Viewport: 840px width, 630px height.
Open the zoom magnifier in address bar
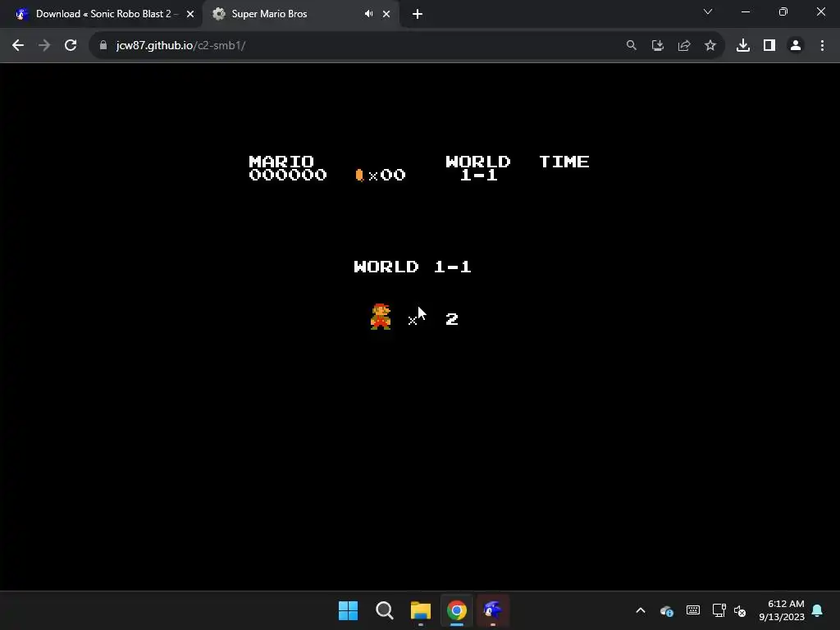[x=632, y=46]
